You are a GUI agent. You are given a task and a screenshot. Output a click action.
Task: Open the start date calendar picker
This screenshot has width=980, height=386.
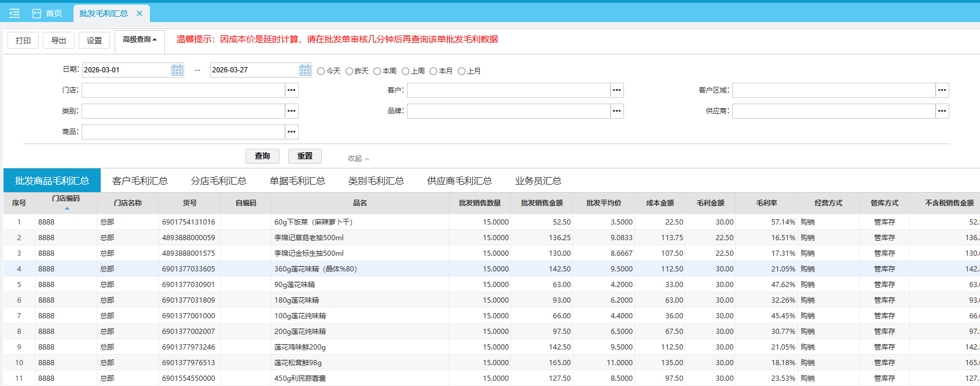(177, 70)
